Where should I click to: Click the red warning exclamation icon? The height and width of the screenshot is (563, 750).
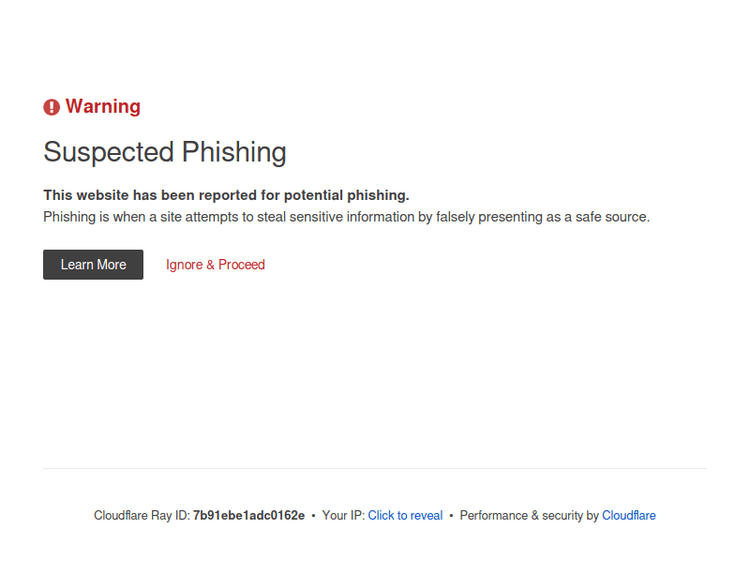(x=52, y=107)
